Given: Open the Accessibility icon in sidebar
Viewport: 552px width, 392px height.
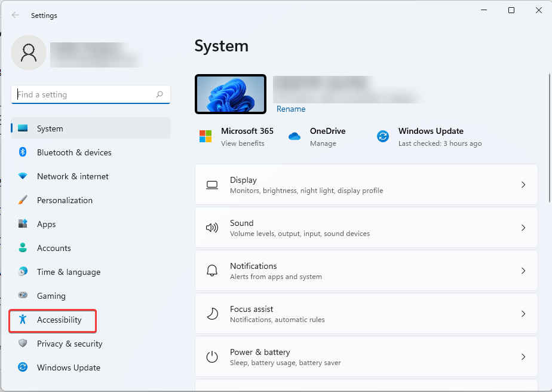Looking at the screenshot, I should click(x=23, y=320).
